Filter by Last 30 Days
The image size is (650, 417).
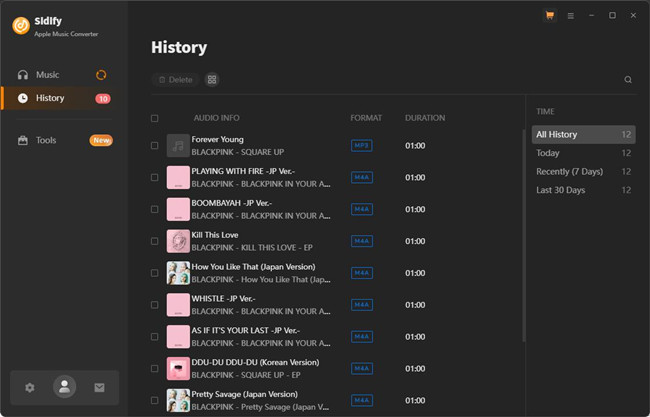583,190
